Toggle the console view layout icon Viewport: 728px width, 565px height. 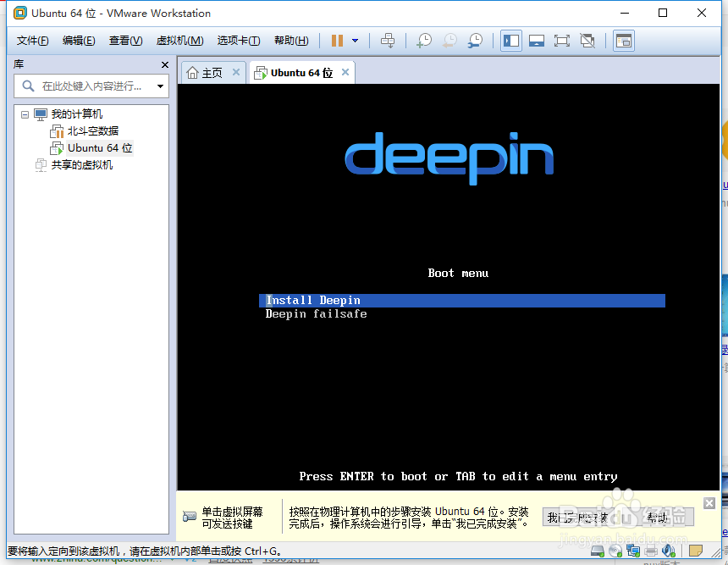pyautogui.click(x=624, y=40)
